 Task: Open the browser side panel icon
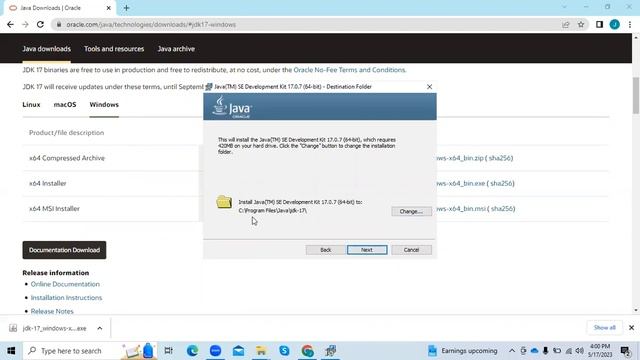(599, 24)
